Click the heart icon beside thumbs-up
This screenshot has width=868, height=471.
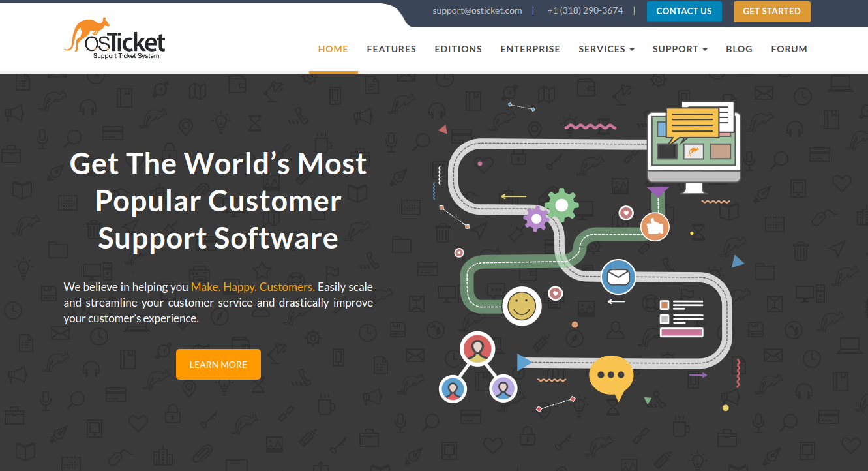[626, 213]
